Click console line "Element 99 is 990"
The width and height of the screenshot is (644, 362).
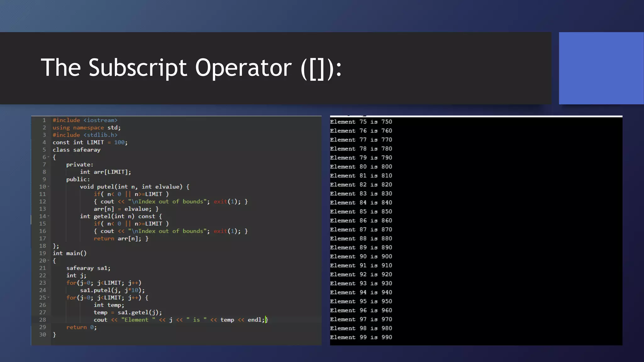point(361,337)
